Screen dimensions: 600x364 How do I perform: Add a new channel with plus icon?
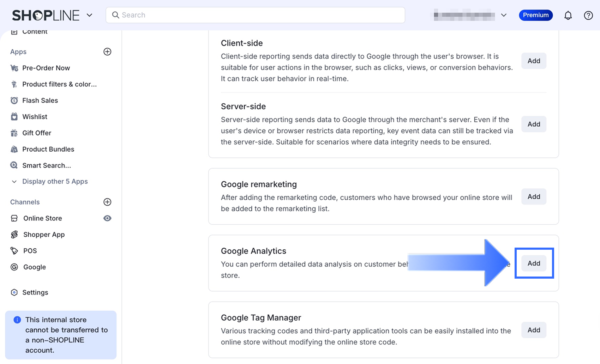click(x=107, y=202)
